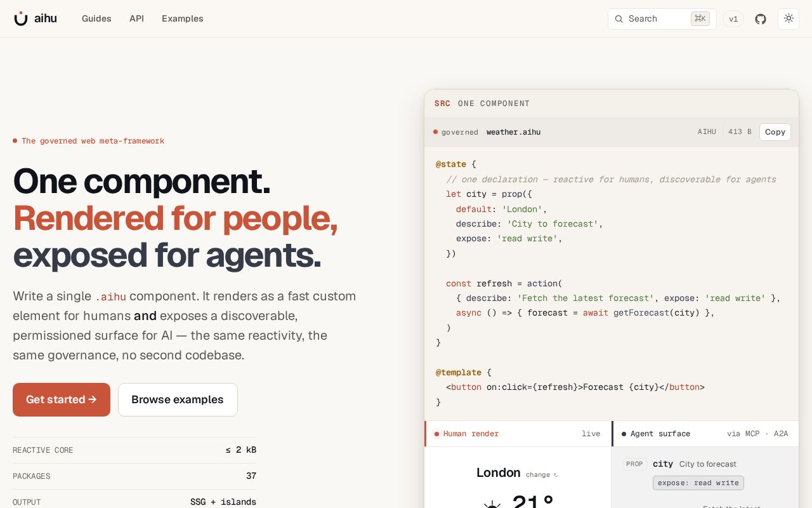Viewport: 812px width, 508px height.
Task: Click the 'REACTIVE CORE' stat label
Action: (x=43, y=450)
